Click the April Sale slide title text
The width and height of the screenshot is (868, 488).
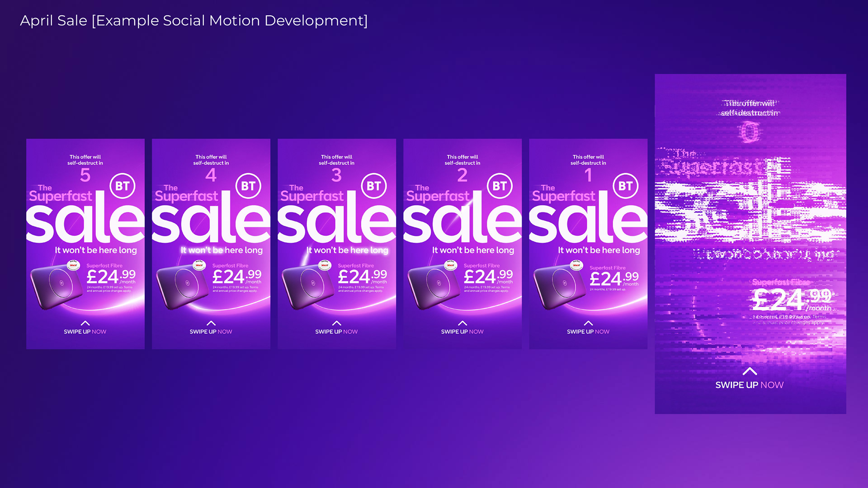[x=194, y=21]
